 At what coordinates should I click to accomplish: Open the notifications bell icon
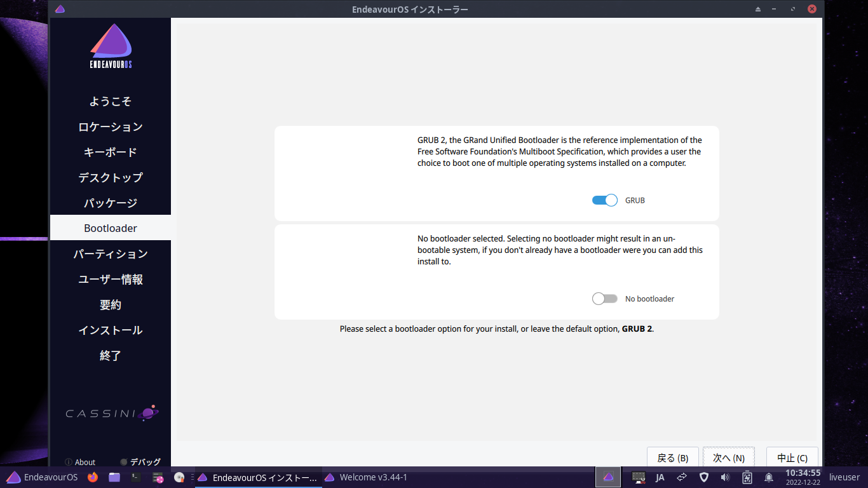(x=769, y=477)
